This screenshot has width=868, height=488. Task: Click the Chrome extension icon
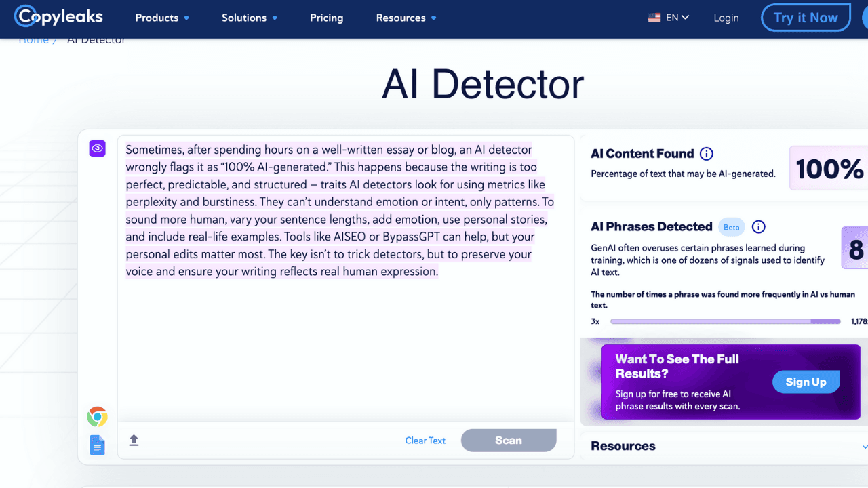(97, 417)
